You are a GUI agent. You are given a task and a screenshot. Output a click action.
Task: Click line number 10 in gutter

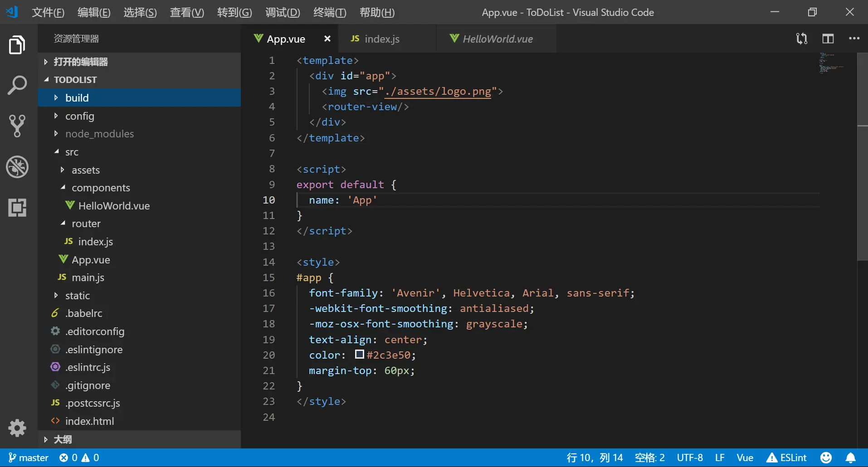click(269, 200)
